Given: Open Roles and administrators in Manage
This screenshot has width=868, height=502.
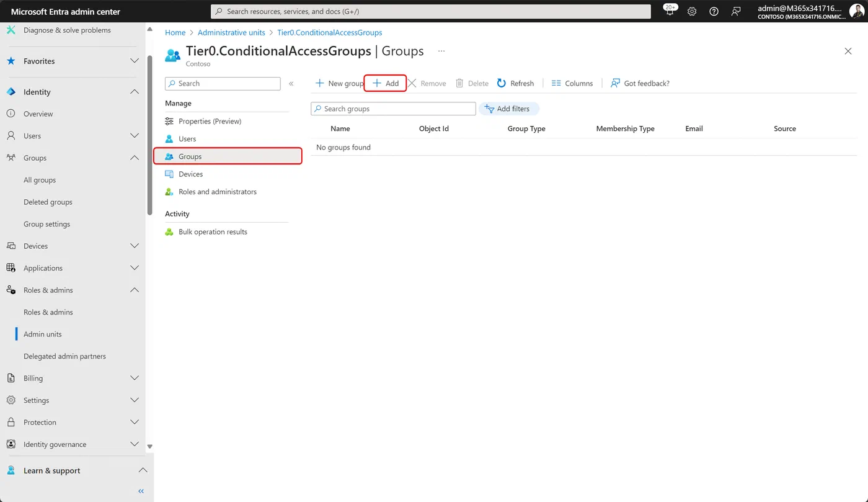Looking at the screenshot, I should click(x=217, y=192).
